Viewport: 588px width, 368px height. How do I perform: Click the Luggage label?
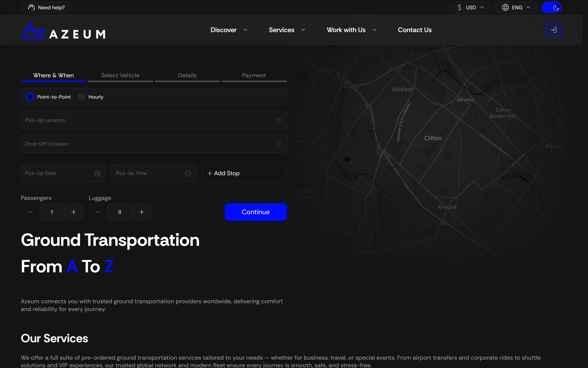click(100, 198)
